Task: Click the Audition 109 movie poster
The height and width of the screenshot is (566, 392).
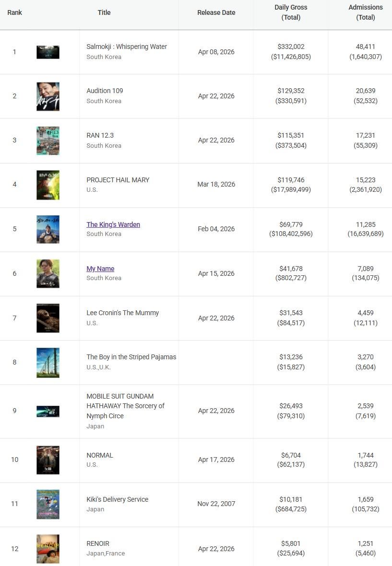Action: [48, 96]
